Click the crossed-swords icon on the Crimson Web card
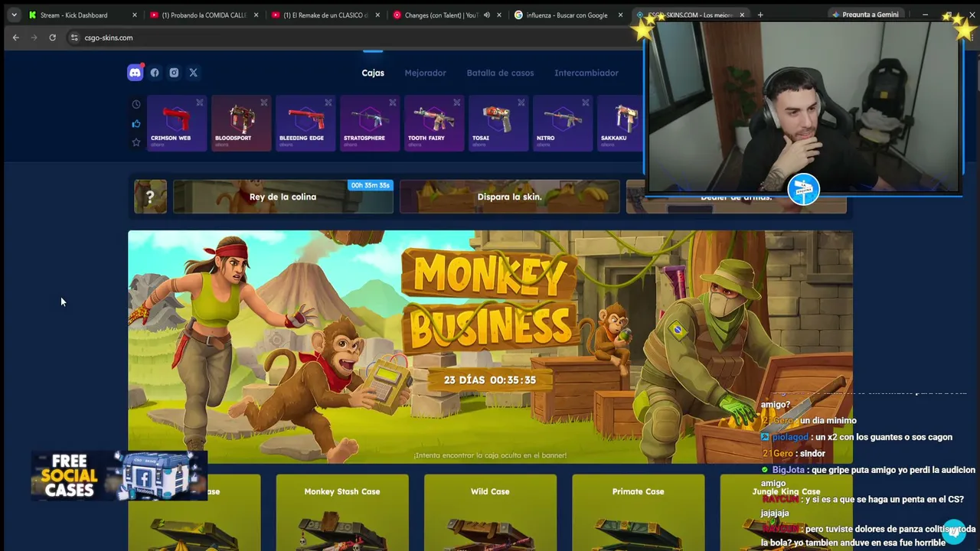The height and width of the screenshot is (551, 980). 200,103
